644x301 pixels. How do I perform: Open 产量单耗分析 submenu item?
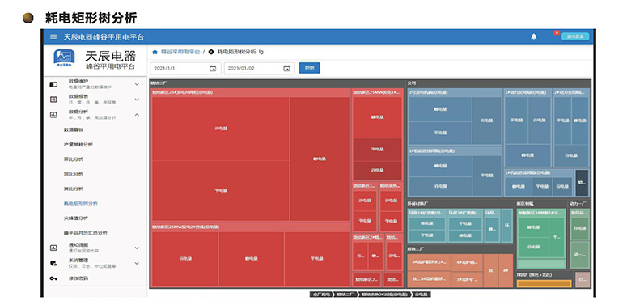pos(78,145)
